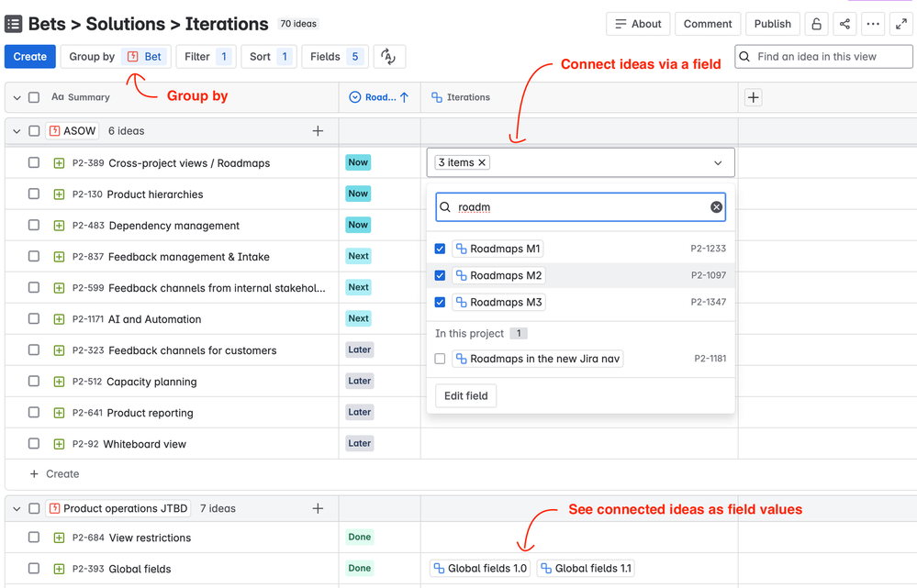Tick the Product operations JTBD group checkbox
The width and height of the screenshot is (917, 588).
(34, 508)
